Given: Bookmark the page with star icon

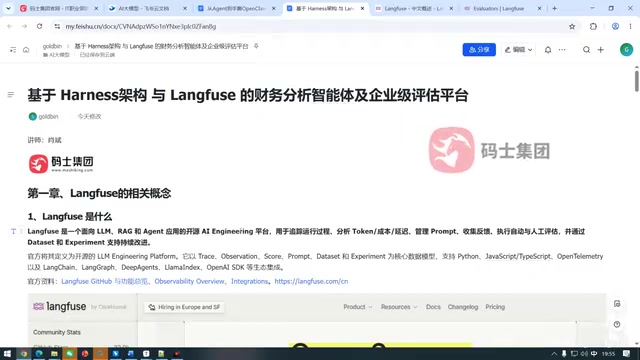Looking at the screenshot, I should 572,26.
